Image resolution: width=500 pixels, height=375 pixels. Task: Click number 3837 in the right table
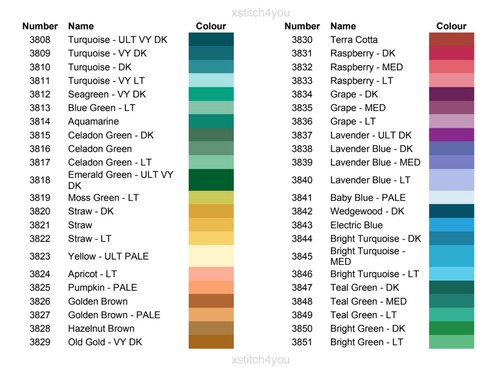pos(302,135)
